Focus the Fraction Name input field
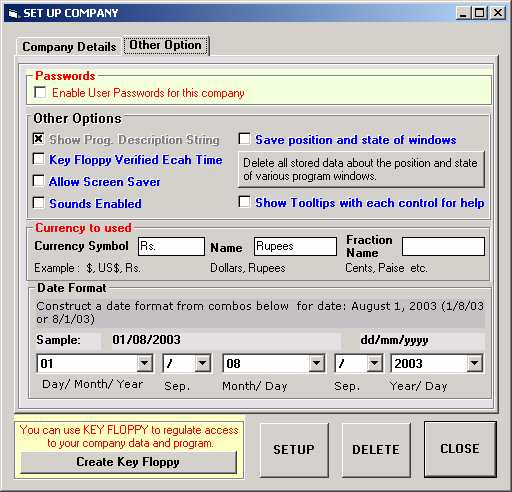Screen dimensions: 512x492 443,246
